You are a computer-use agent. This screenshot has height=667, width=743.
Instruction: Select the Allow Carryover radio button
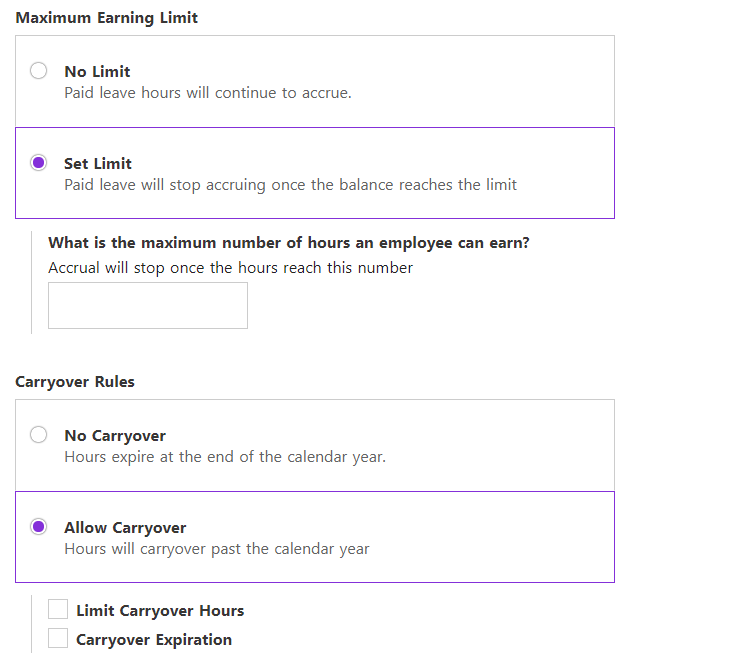pyautogui.click(x=38, y=527)
